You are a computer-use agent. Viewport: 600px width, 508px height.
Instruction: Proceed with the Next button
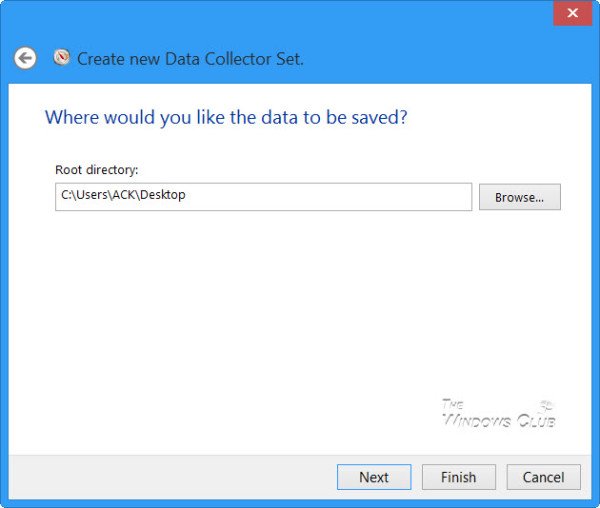click(x=373, y=477)
